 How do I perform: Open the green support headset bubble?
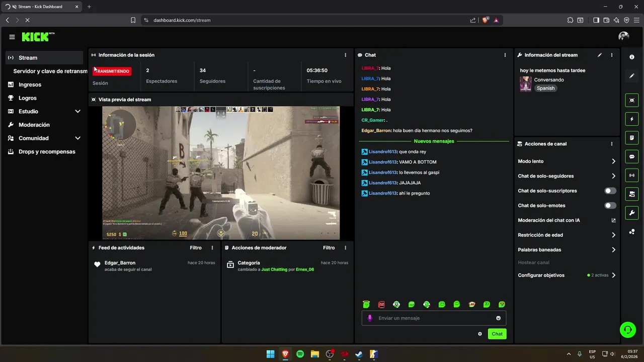(627, 330)
